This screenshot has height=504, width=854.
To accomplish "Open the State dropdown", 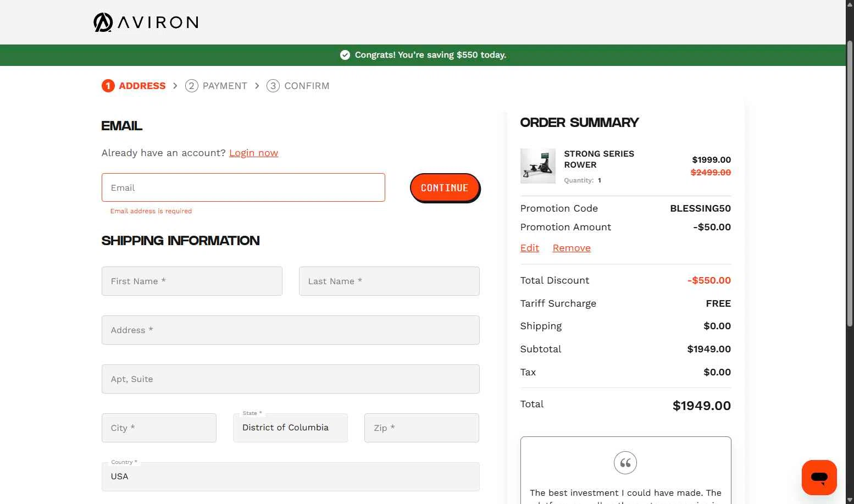I will (x=290, y=428).
